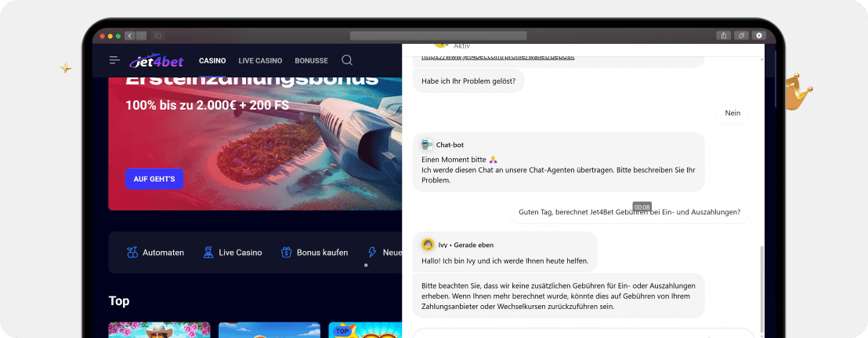
Task: Click the 'Einen Moment bitte' bot message
Action: pyautogui.click(x=559, y=162)
